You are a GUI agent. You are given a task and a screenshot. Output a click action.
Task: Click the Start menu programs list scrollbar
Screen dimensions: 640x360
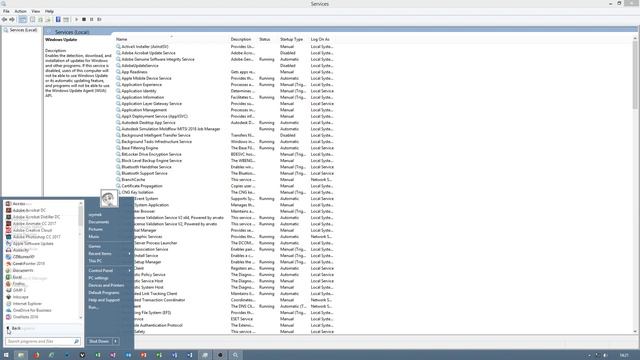coord(80,260)
